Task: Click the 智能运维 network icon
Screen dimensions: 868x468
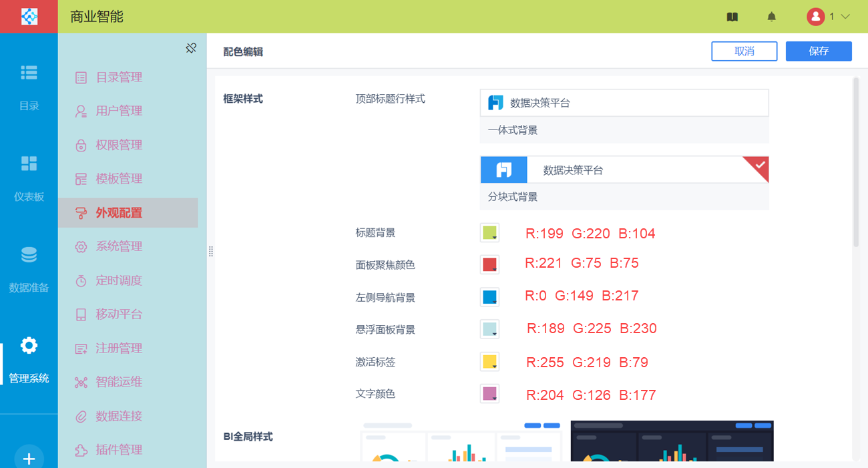Action: [81, 383]
